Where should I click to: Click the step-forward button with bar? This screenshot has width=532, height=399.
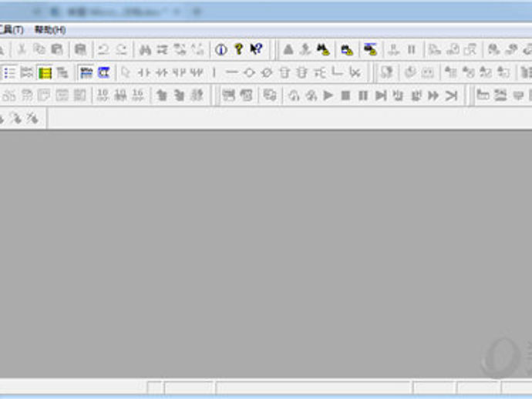tap(381, 96)
